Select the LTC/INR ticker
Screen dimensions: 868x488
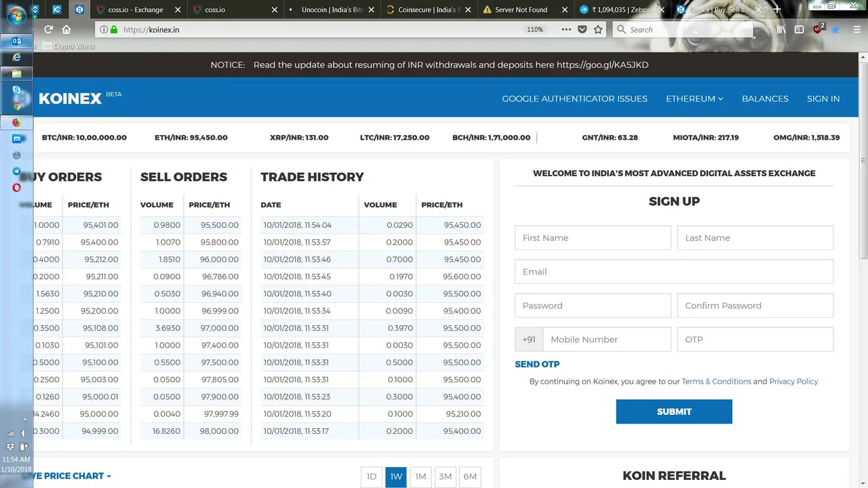point(395,138)
